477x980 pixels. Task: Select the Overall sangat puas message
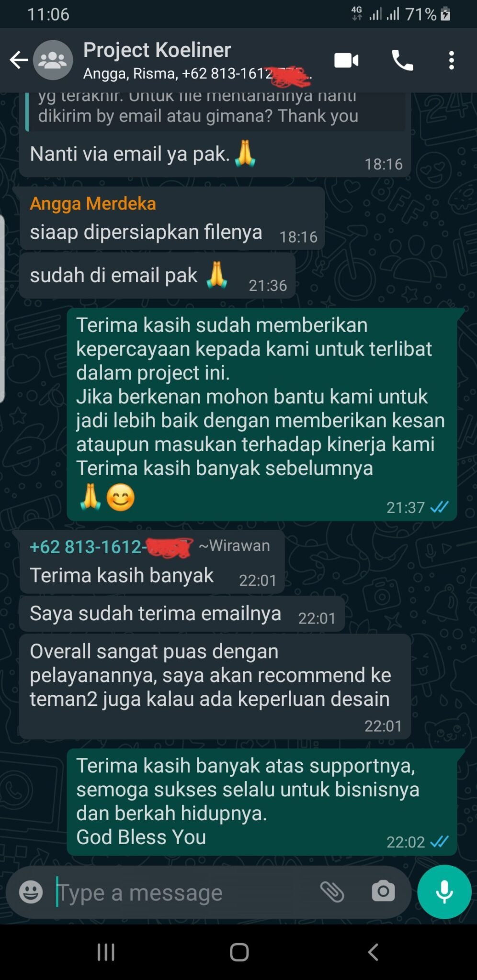click(x=215, y=686)
